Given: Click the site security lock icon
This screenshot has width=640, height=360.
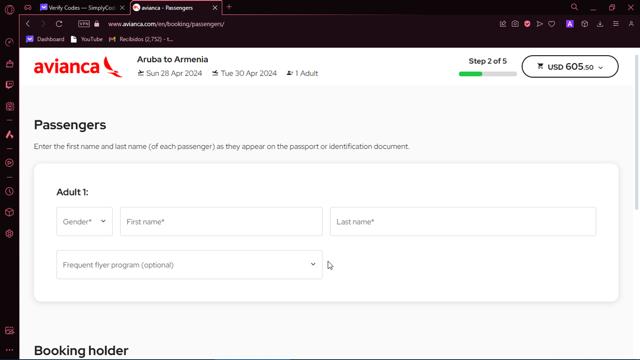Looking at the screenshot, I should [x=97, y=24].
